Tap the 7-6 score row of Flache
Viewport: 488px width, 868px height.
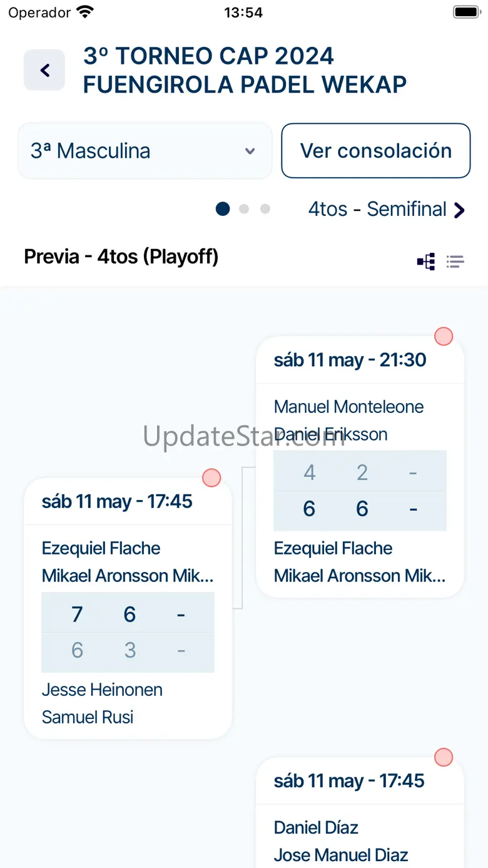[x=128, y=614]
